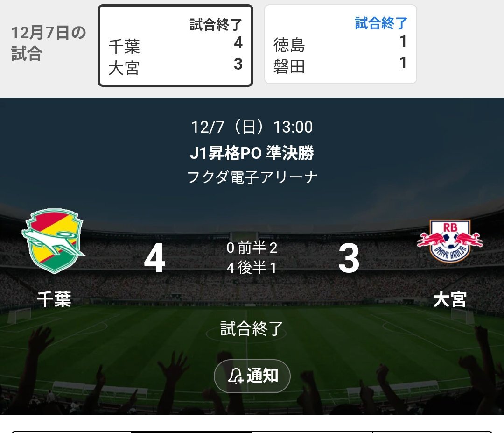This screenshot has height=433, width=504.
Task: Open the 徳島 vs 磐田 match card
Action: tap(341, 44)
